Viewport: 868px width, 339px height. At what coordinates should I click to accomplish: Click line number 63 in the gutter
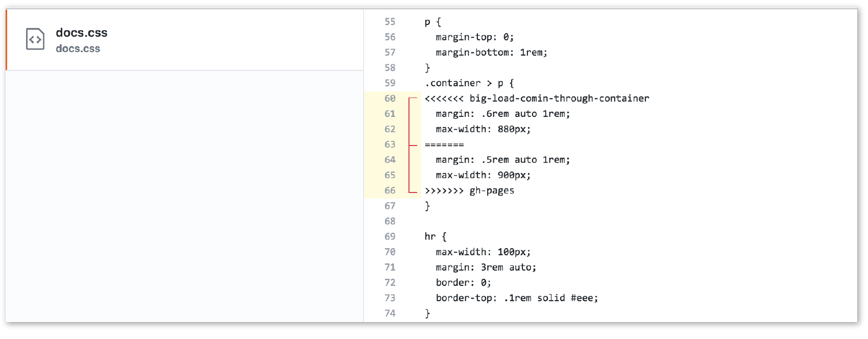click(x=390, y=144)
